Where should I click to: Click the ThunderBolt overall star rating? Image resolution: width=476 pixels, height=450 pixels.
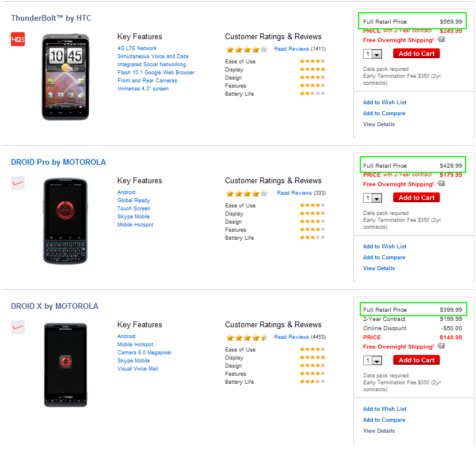(x=247, y=50)
